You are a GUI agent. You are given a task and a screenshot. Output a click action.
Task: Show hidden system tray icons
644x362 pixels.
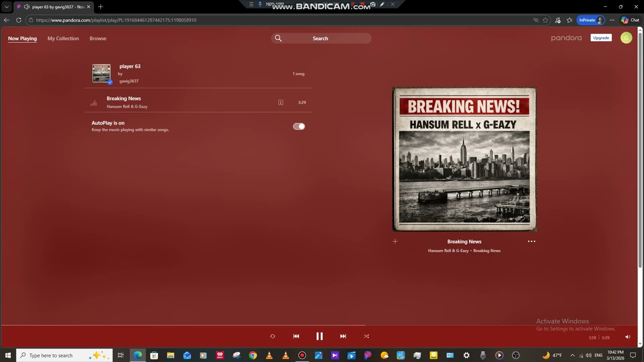[572, 355]
